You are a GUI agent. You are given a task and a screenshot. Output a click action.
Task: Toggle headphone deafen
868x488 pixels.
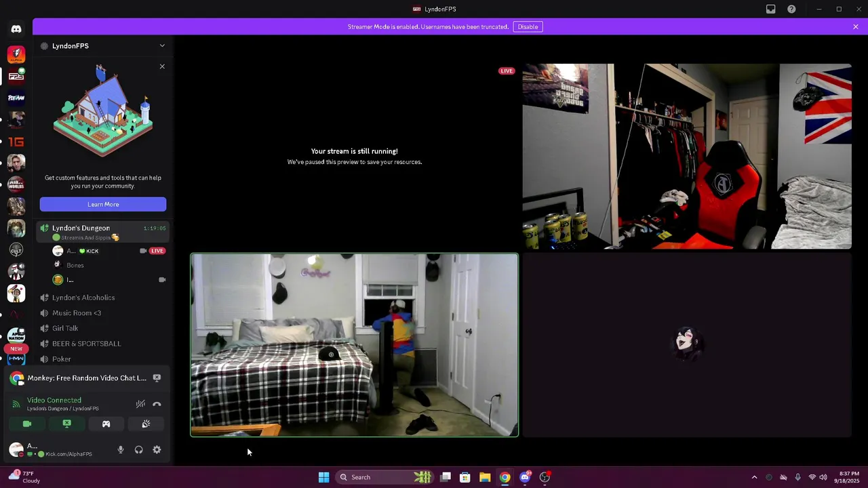138,449
